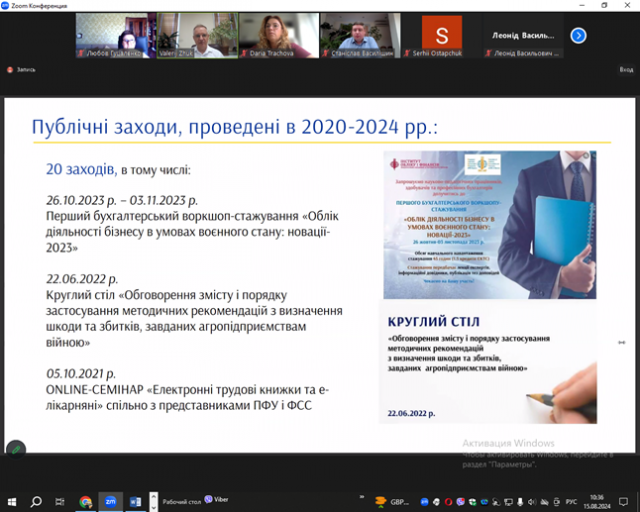Click the Вход button at top right
Viewport: 640px width, 512px height.
[626, 70]
